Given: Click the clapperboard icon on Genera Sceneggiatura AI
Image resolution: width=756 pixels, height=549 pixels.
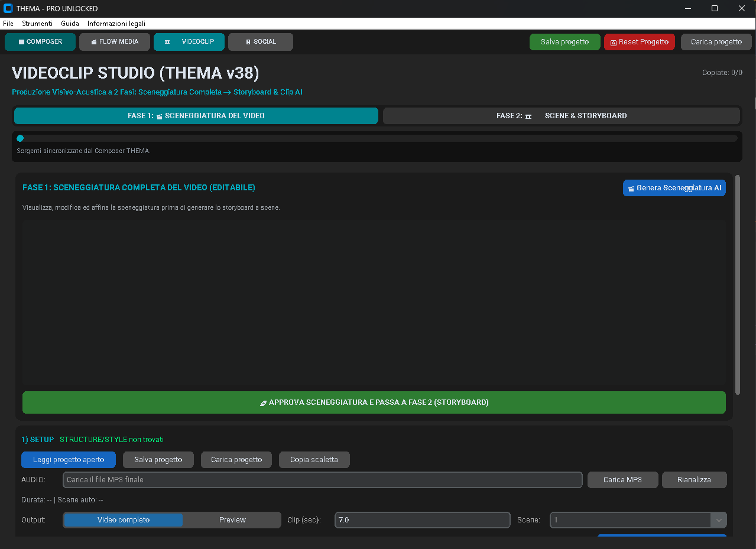Looking at the screenshot, I should [x=632, y=188].
